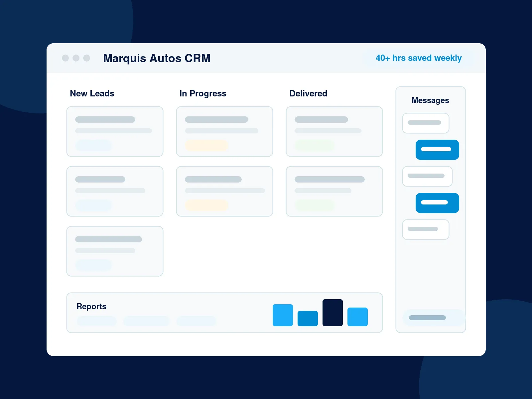The width and height of the screenshot is (532, 399).
Task: Select the topmost white message bubble in Messages
Action: coord(426,123)
